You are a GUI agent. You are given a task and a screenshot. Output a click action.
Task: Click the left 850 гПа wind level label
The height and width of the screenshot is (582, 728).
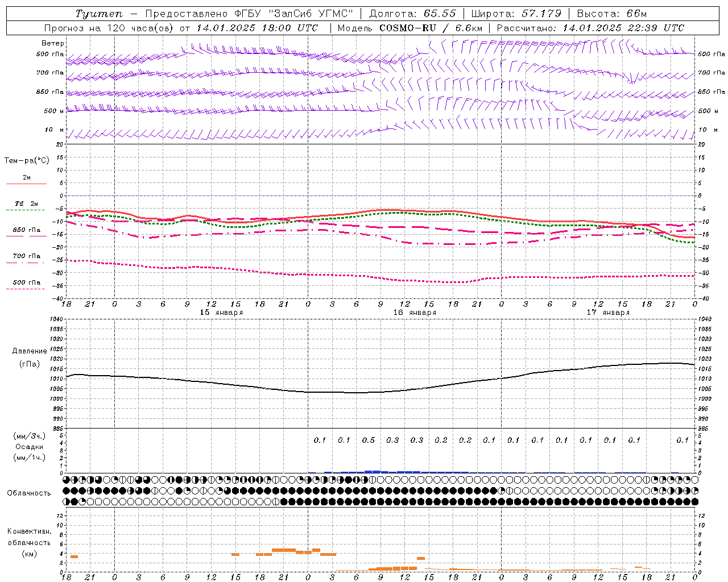coord(50,92)
